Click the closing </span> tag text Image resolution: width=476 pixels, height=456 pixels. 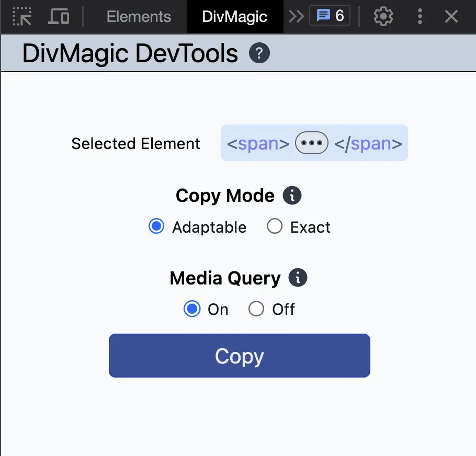[368, 143]
